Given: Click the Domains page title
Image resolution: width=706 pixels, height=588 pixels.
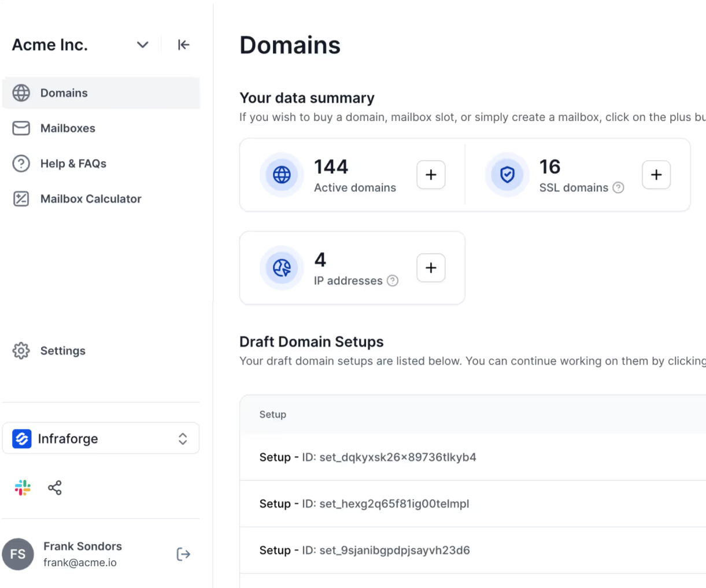Looking at the screenshot, I should (290, 45).
